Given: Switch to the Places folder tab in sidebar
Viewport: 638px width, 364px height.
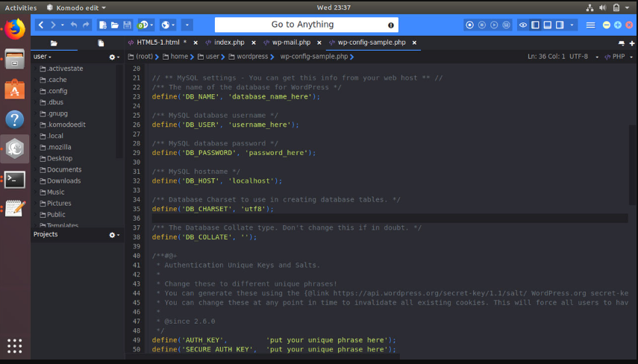Looking at the screenshot, I should tap(54, 43).
